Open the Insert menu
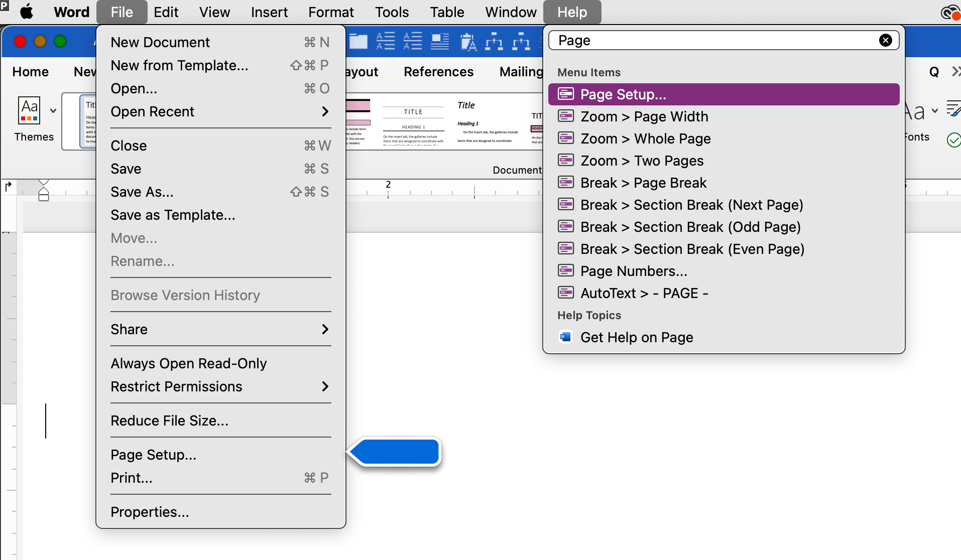 coord(269,12)
